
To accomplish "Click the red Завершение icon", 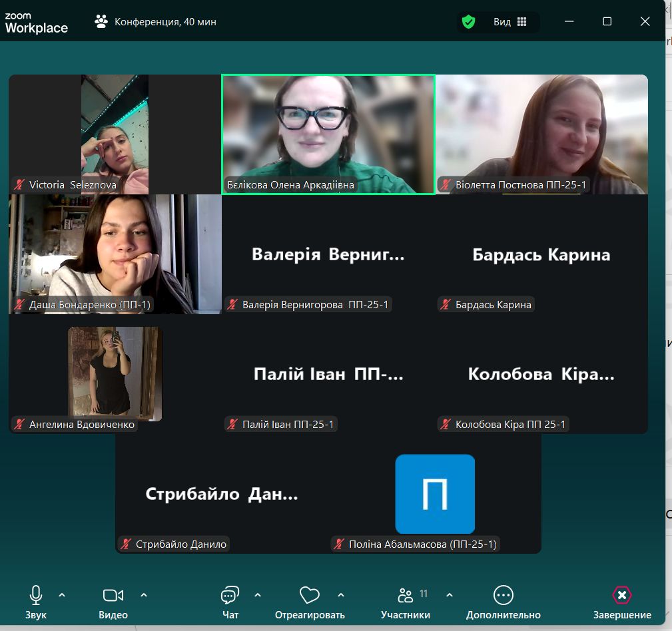I will 621,594.
